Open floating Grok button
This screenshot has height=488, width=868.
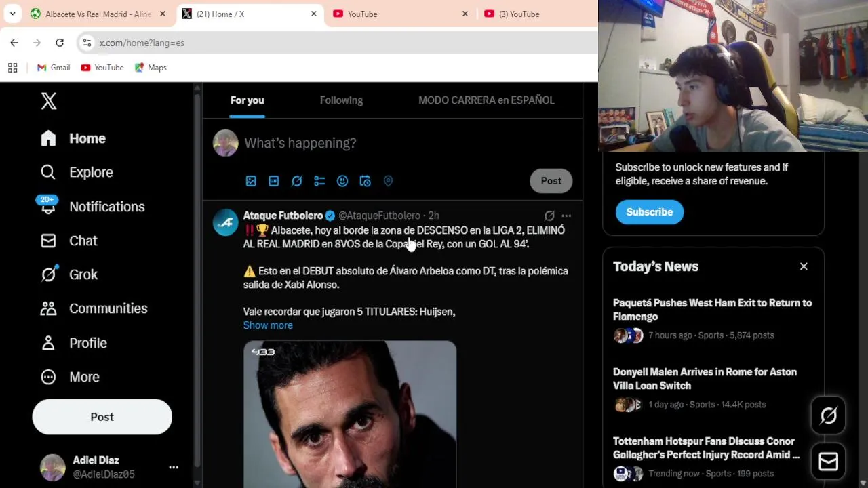pos(829,415)
